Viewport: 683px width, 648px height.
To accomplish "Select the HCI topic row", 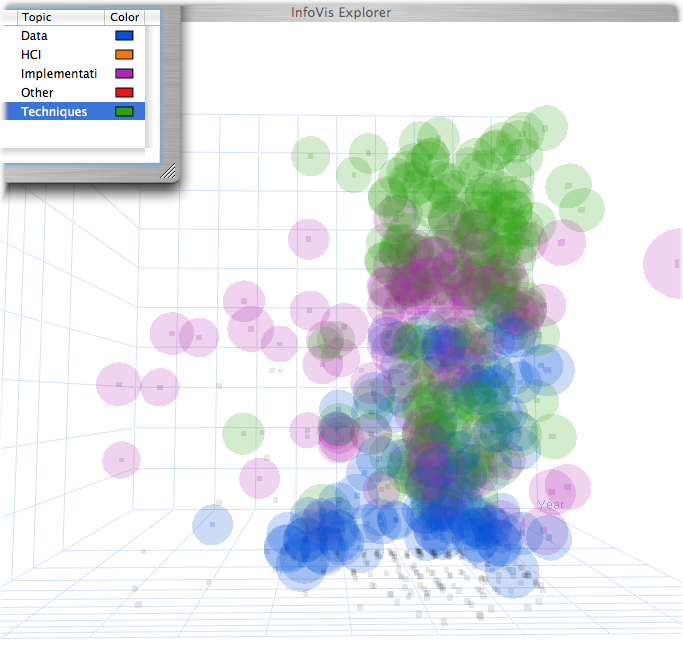I will (73, 54).
